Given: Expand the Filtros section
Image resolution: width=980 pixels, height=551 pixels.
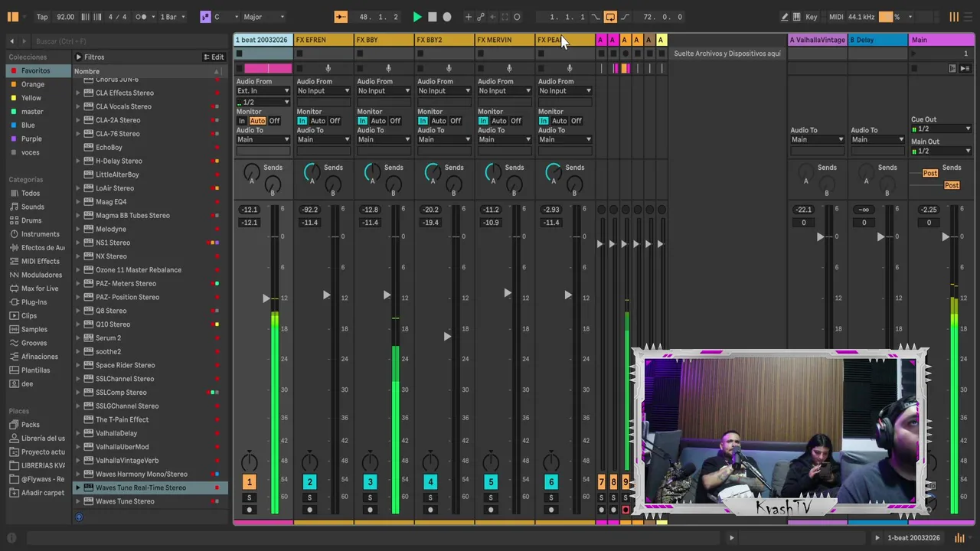Looking at the screenshot, I should [78, 57].
